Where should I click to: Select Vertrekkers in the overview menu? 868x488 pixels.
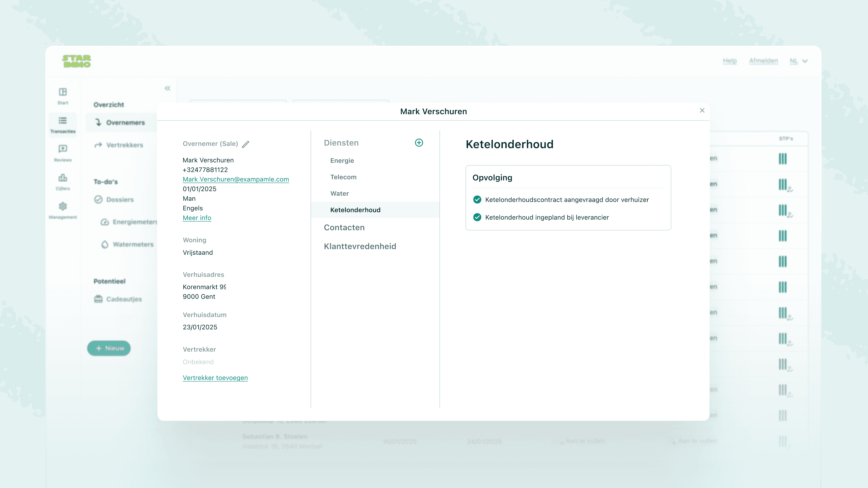[x=119, y=145]
